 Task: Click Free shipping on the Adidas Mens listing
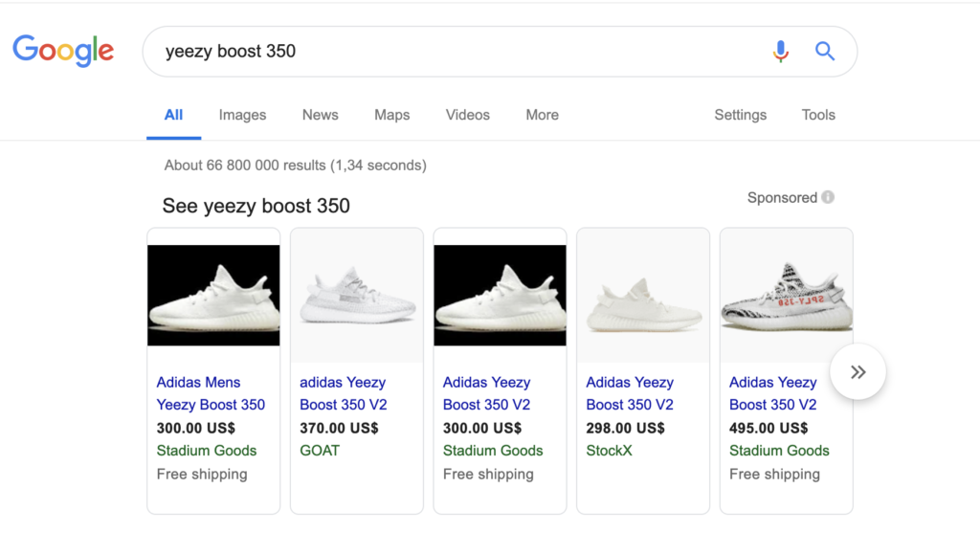[202, 475]
